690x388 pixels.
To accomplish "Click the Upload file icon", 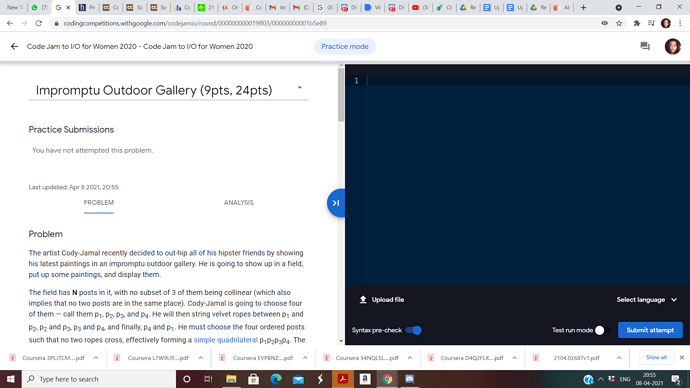I will point(363,300).
